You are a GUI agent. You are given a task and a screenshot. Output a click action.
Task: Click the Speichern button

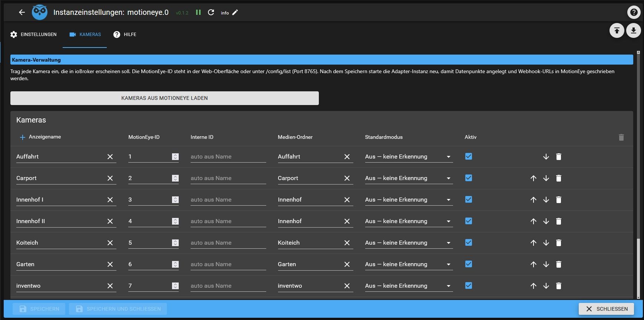click(39, 309)
